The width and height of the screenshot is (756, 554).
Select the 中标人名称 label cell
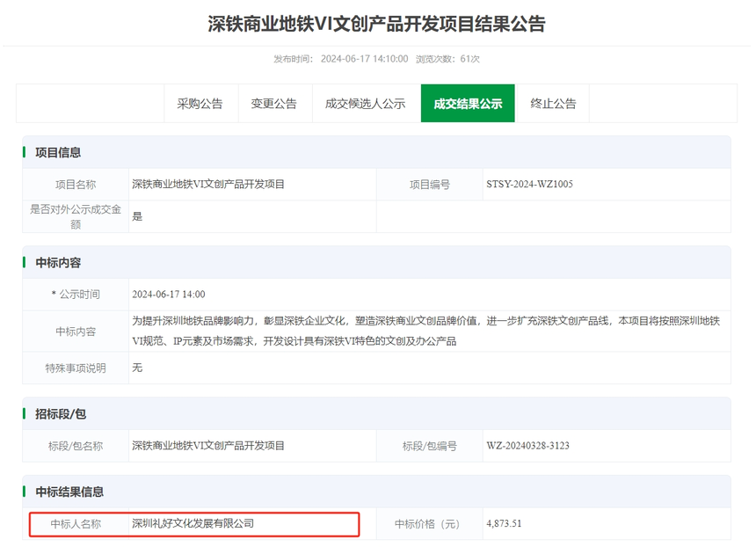[x=76, y=523]
